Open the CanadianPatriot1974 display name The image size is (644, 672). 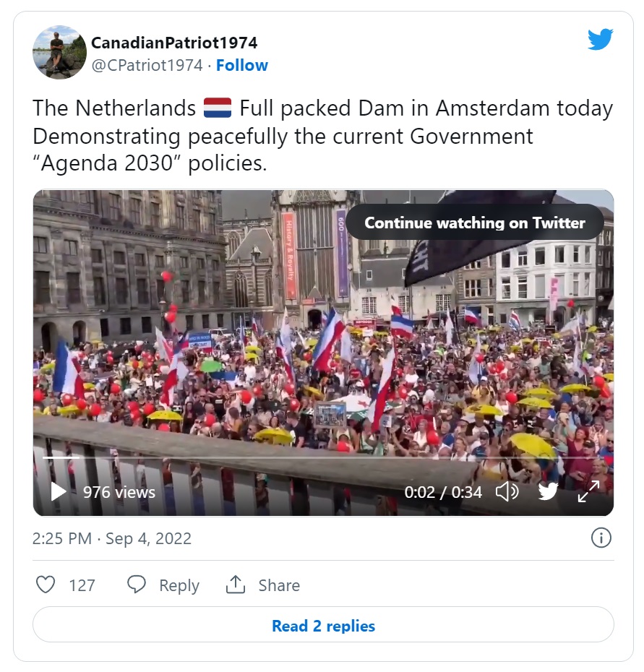click(174, 43)
